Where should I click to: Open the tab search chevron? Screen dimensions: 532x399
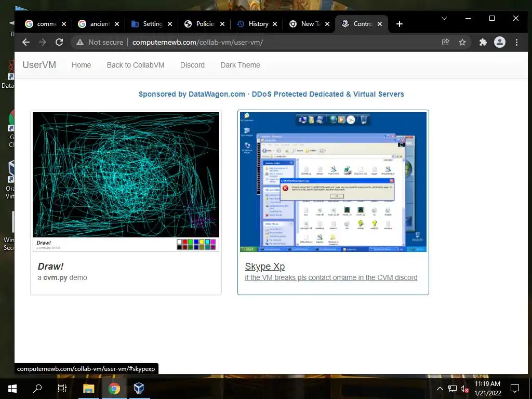pyautogui.click(x=444, y=18)
